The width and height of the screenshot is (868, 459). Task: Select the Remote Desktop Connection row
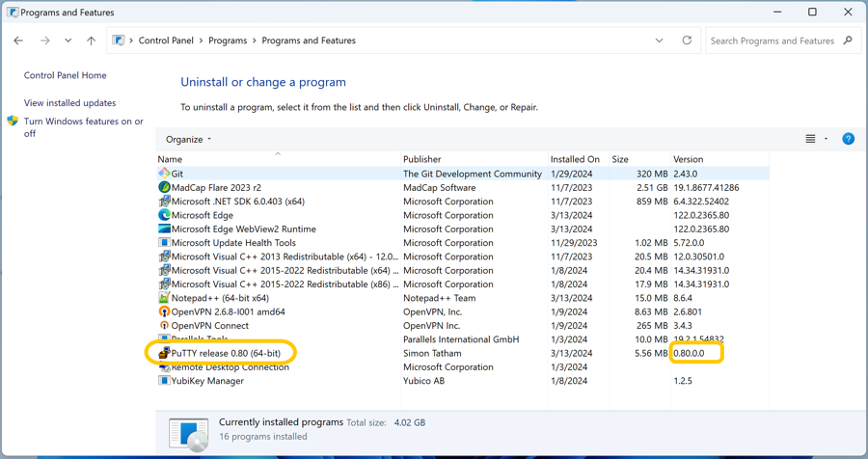click(462, 366)
